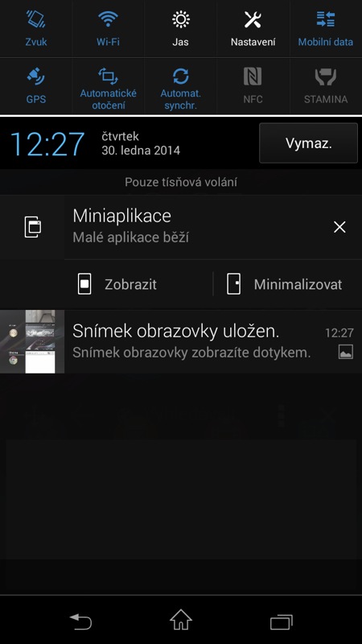The width and height of the screenshot is (362, 644).
Task: Dismiss Miniaplikace with the X icon
Action: [339, 227]
